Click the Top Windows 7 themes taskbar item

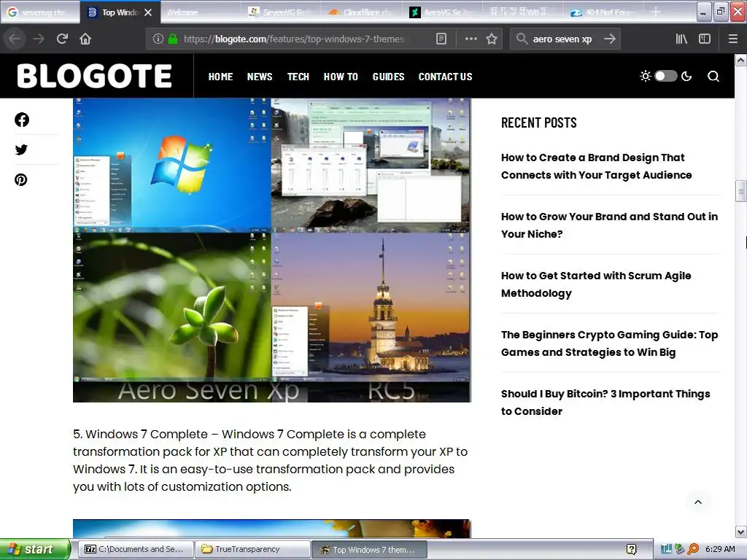[369, 550]
